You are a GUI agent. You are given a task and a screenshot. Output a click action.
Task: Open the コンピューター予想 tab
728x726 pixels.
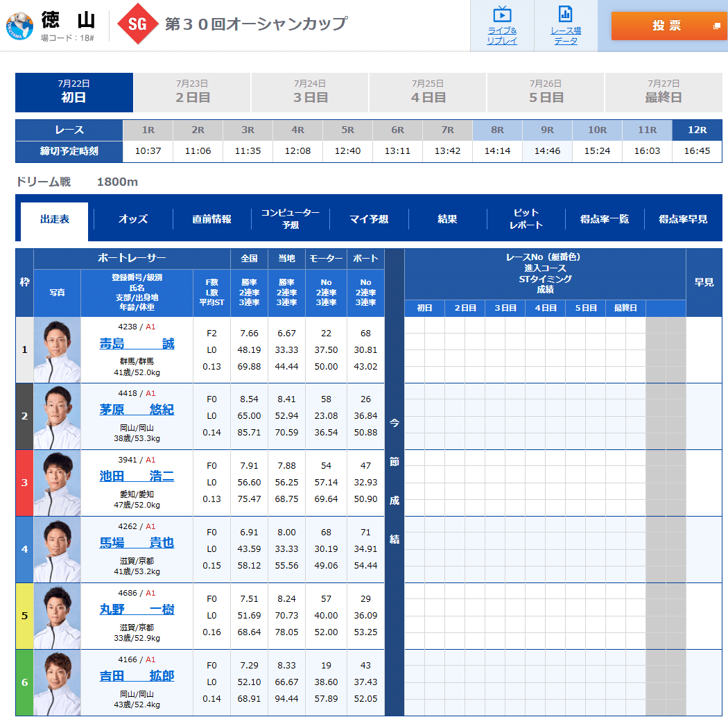pyautogui.click(x=290, y=219)
